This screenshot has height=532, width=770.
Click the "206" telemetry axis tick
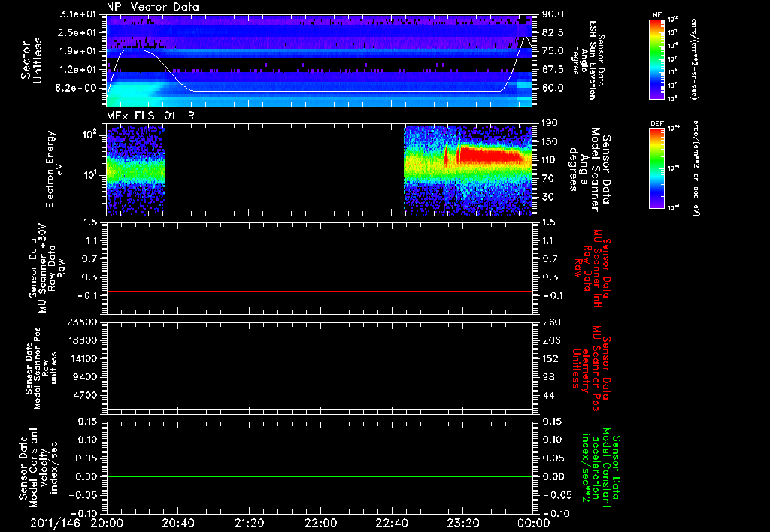tap(550, 340)
